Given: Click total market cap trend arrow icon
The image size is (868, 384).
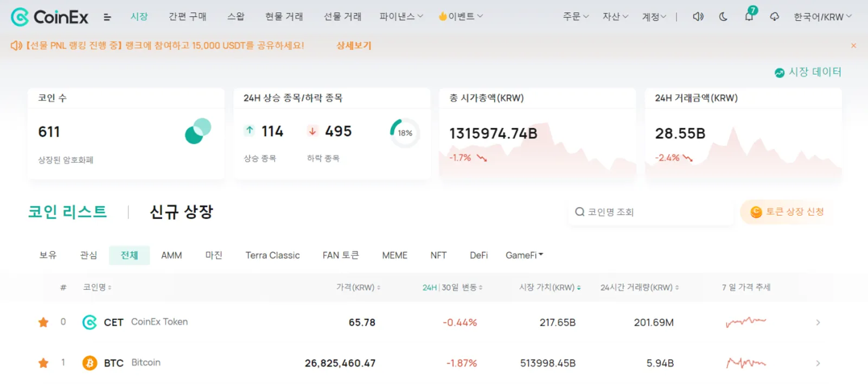Looking at the screenshot, I should (x=482, y=158).
